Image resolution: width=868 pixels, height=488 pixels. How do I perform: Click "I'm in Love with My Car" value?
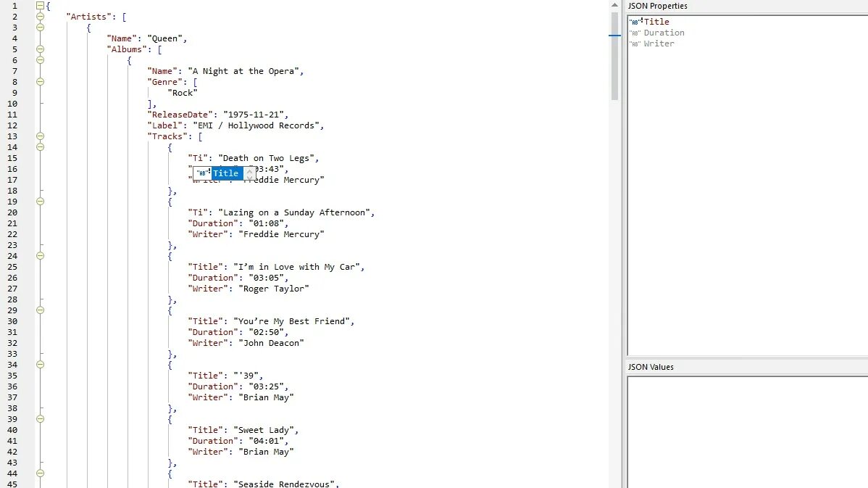pos(297,267)
